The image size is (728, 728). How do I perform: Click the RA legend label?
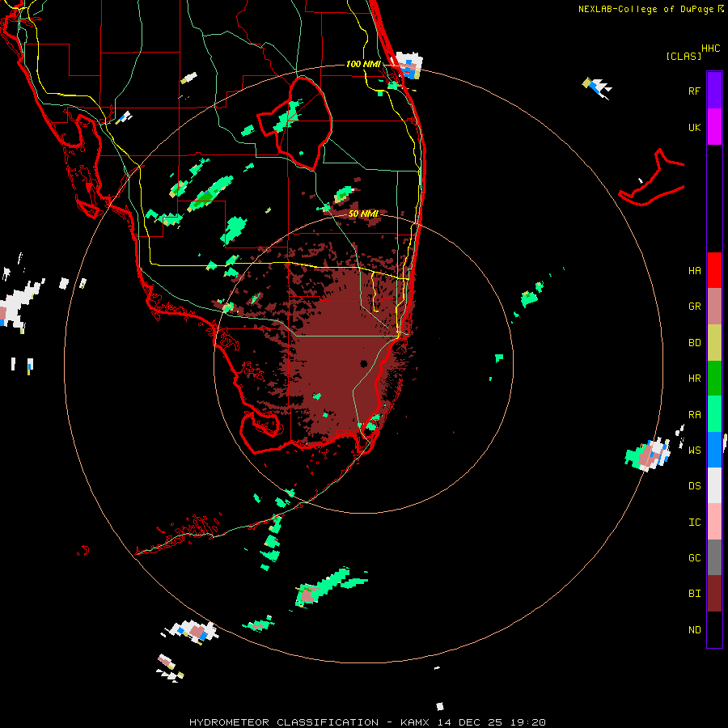(694, 415)
